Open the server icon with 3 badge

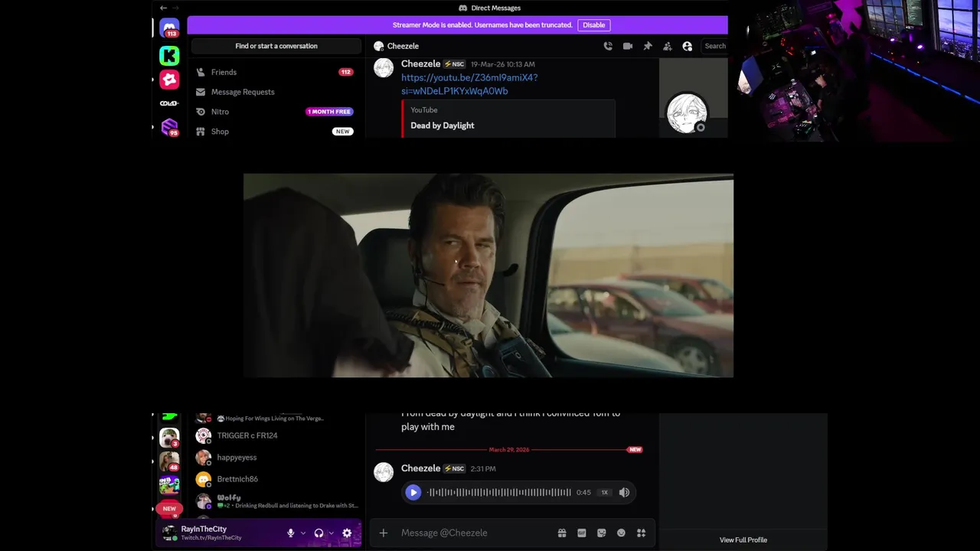(169, 438)
